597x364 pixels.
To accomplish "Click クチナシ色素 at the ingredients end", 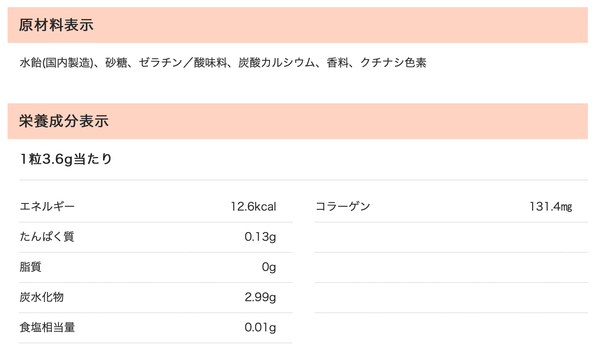I will [393, 63].
